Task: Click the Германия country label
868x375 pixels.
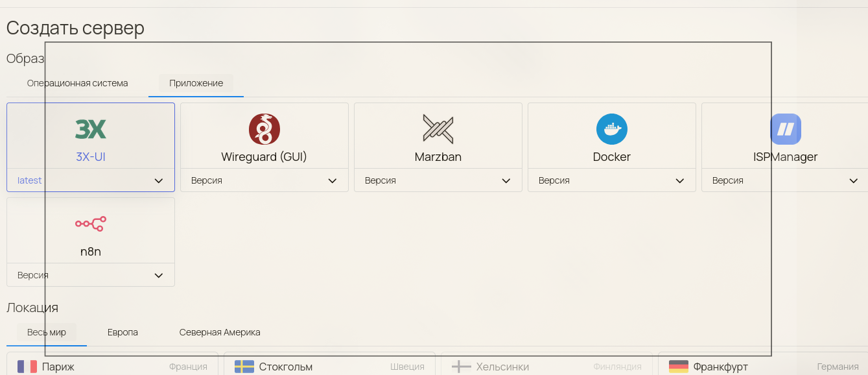Action: click(838, 367)
